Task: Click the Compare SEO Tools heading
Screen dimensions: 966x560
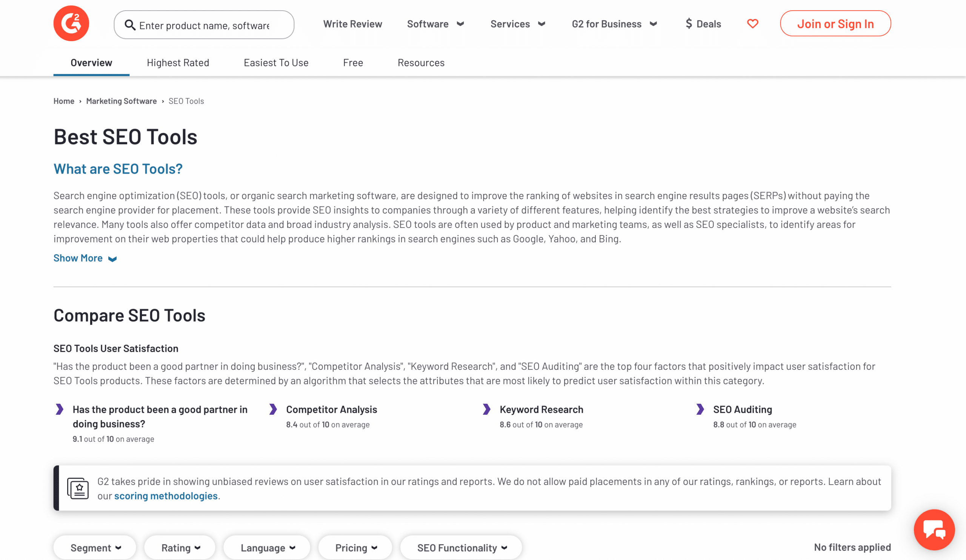Action: point(129,315)
